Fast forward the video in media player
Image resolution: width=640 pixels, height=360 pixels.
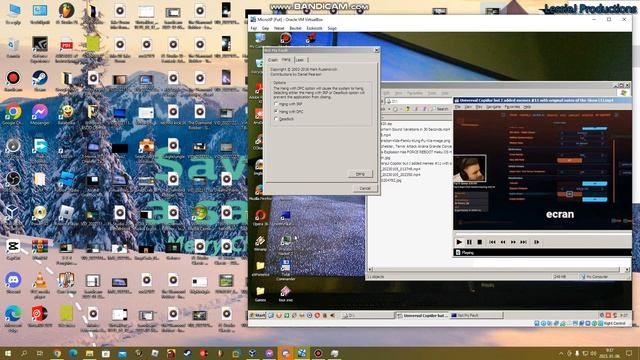(x=513, y=242)
